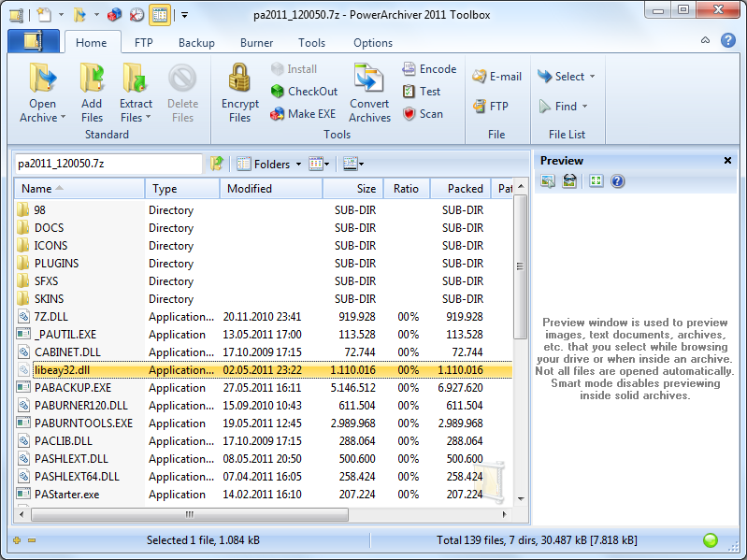Sort the list by the Packed column
The image size is (747, 560).
click(x=460, y=189)
